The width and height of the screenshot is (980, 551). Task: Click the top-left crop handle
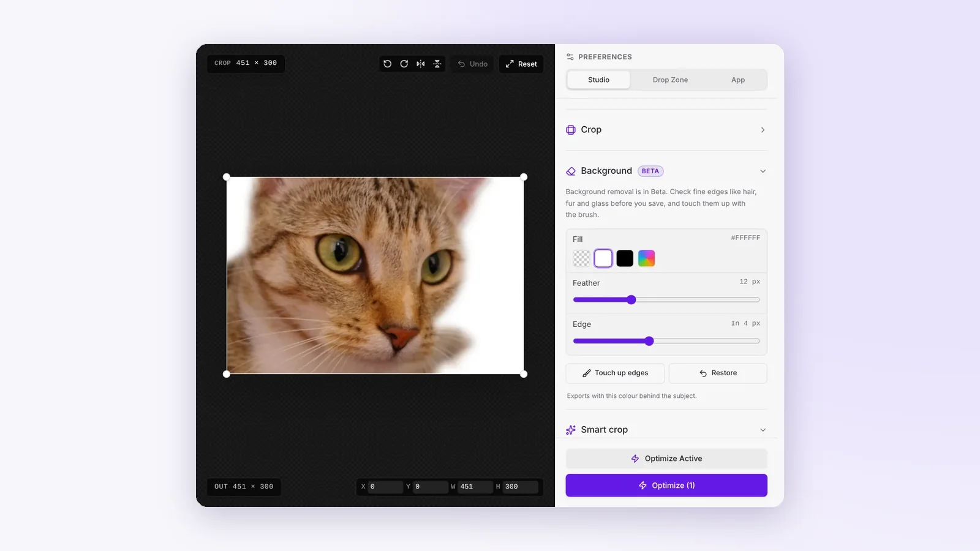227,177
